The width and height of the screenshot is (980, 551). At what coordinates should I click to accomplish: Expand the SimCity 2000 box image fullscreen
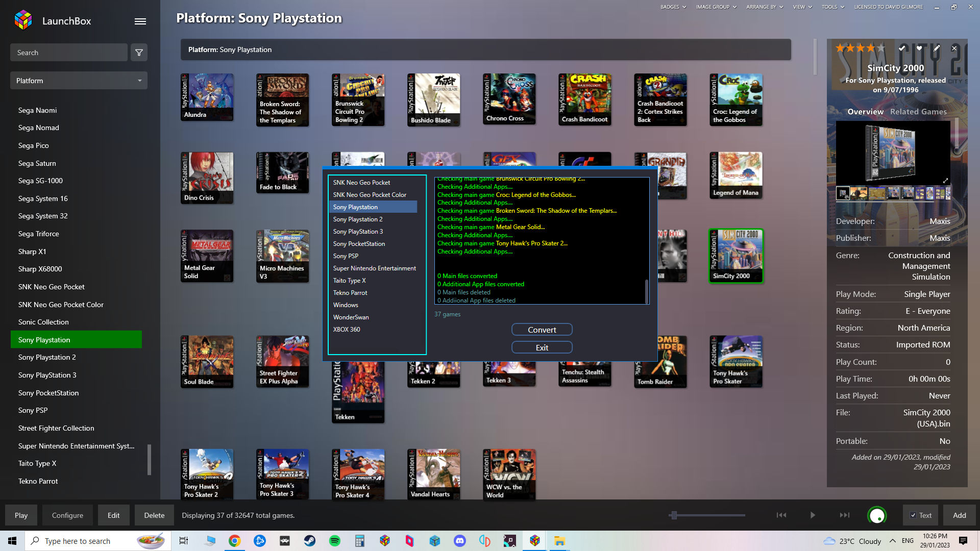coord(945,181)
